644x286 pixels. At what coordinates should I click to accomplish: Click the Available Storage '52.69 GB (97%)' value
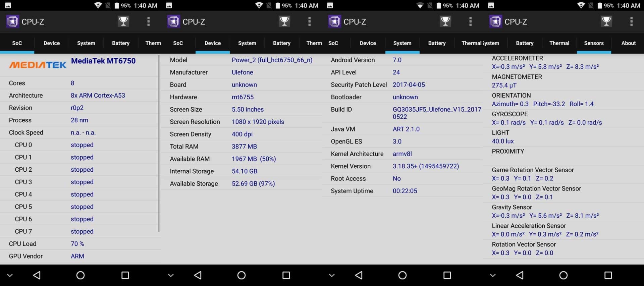(253, 184)
